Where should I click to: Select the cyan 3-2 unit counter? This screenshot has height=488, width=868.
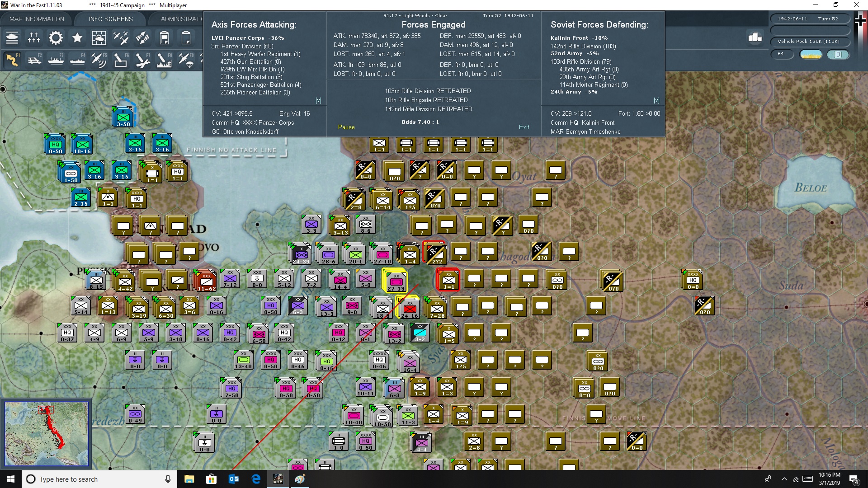pyautogui.click(x=420, y=333)
